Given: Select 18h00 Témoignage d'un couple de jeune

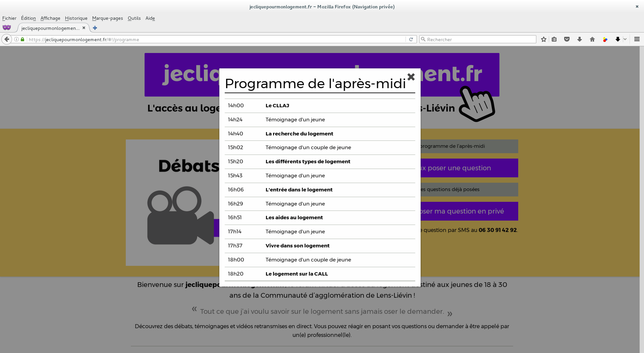Looking at the screenshot, I should point(320,260).
